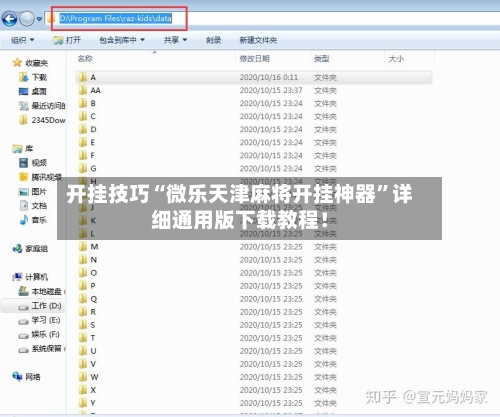
Task: Click the Back navigation arrow button
Action: click(9, 19)
